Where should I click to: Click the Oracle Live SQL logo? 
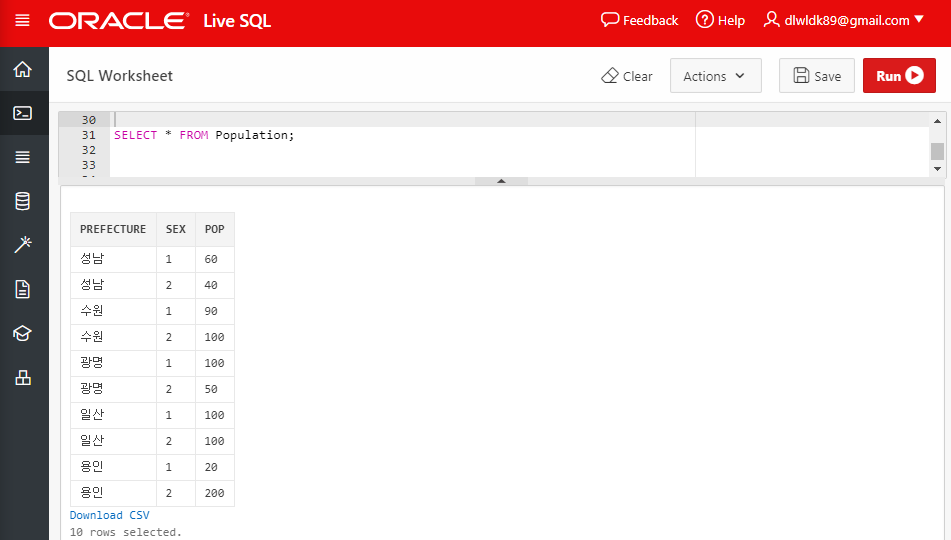[x=160, y=21]
